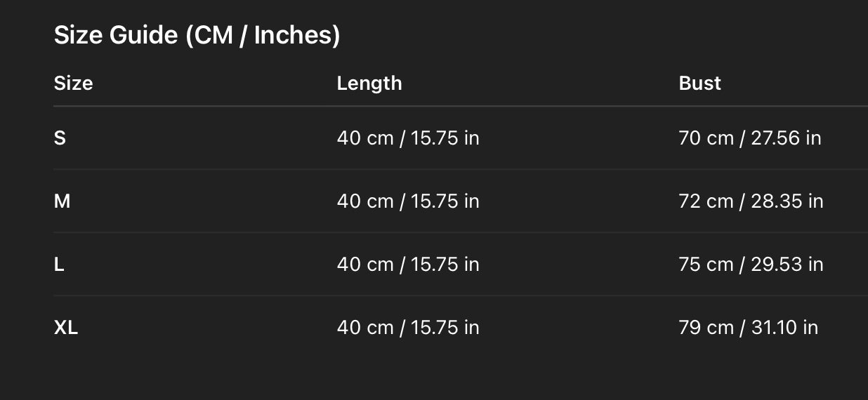
Task: Click the 79 cm bust measurement
Action: click(x=706, y=328)
